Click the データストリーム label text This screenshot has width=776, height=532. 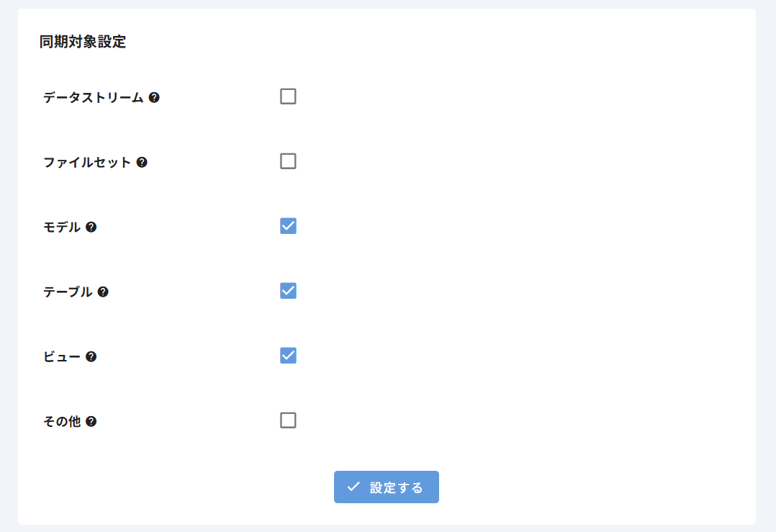[x=94, y=97]
